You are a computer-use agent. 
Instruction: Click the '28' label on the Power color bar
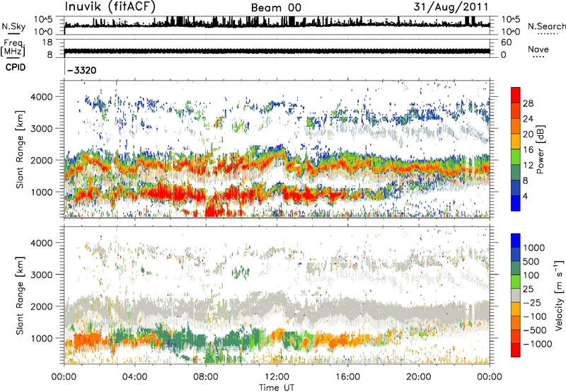[x=528, y=103]
